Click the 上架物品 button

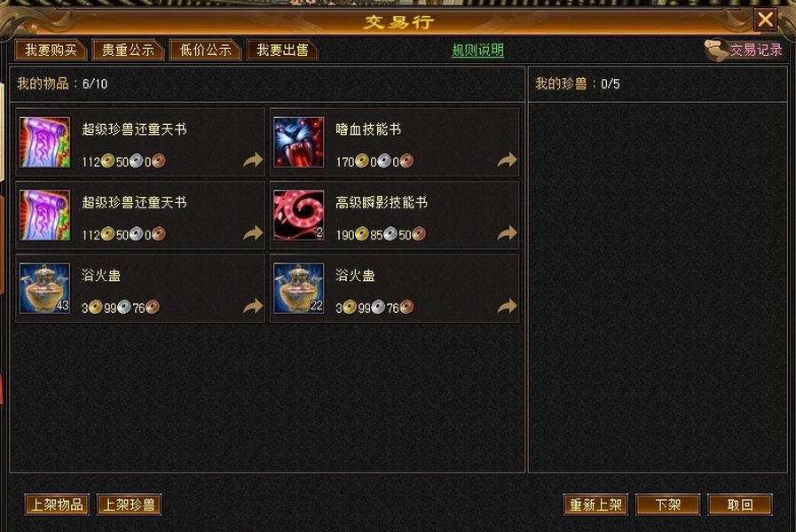57,505
